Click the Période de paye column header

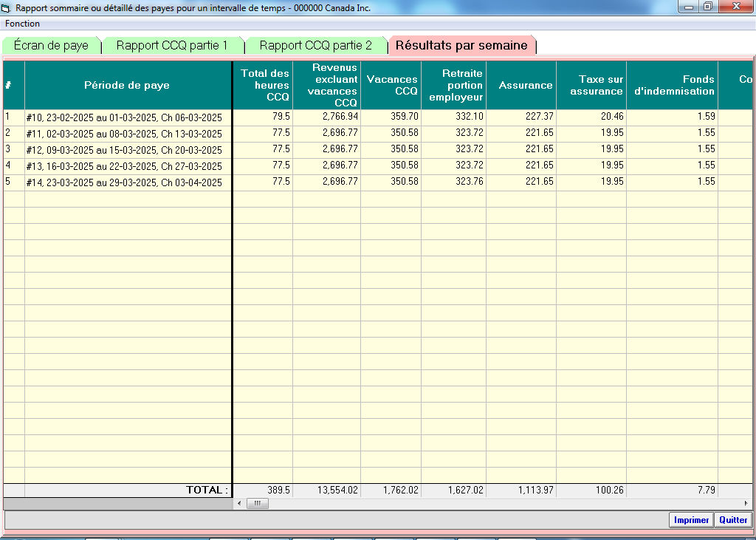point(127,85)
